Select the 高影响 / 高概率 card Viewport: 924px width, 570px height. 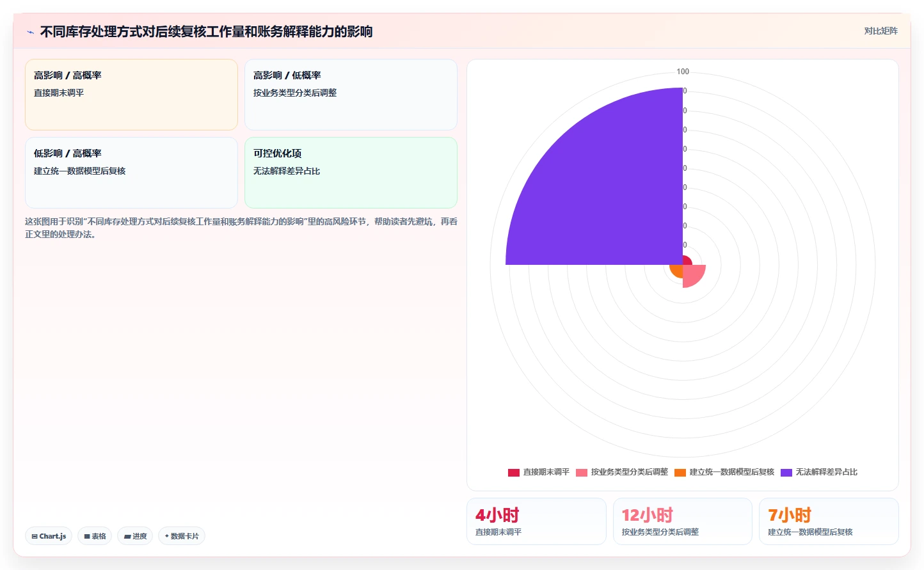[x=131, y=95]
